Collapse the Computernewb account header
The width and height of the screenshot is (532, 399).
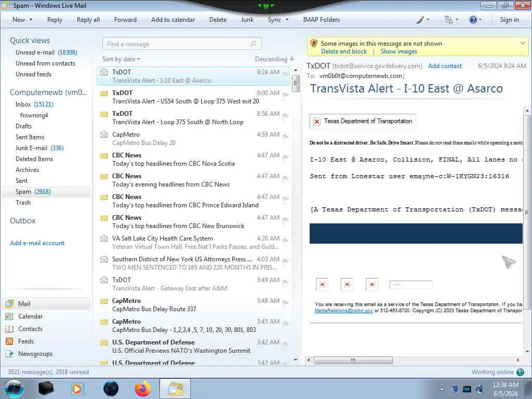(x=48, y=92)
